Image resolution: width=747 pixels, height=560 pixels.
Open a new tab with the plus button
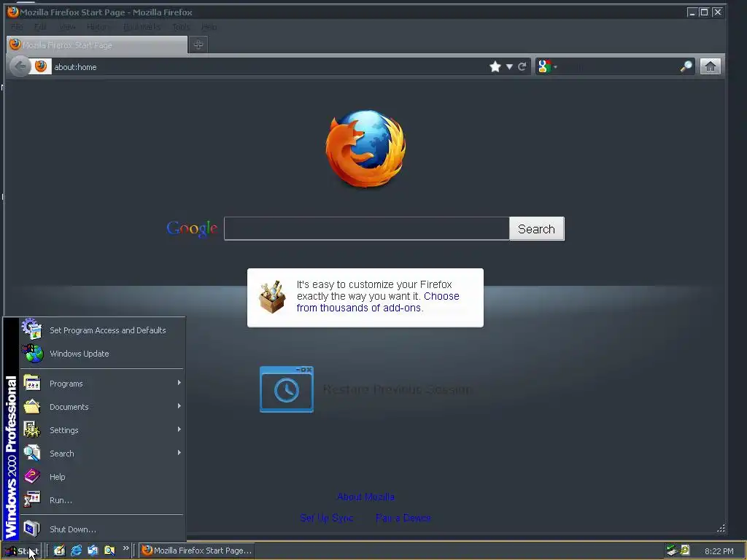click(198, 44)
